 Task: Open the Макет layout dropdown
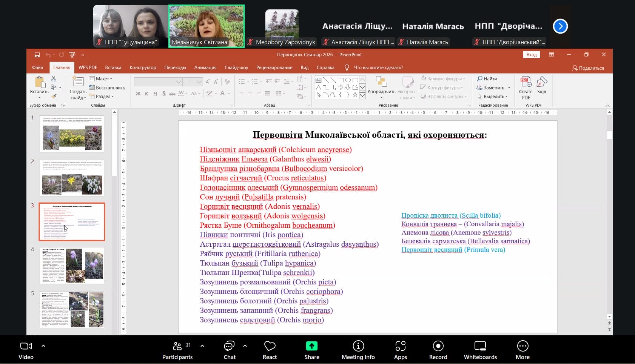click(101, 79)
